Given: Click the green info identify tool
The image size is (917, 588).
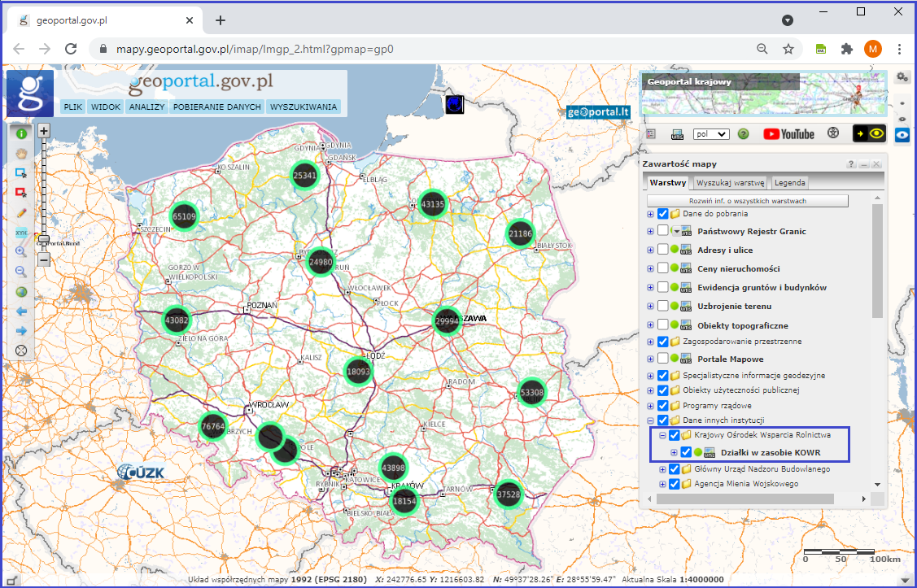Looking at the screenshot, I should [x=21, y=133].
